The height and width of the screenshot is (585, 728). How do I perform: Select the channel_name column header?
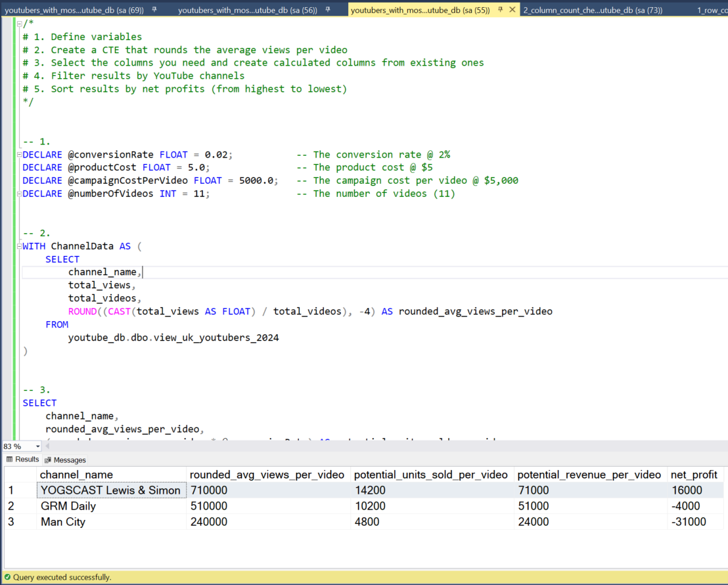[x=76, y=475]
